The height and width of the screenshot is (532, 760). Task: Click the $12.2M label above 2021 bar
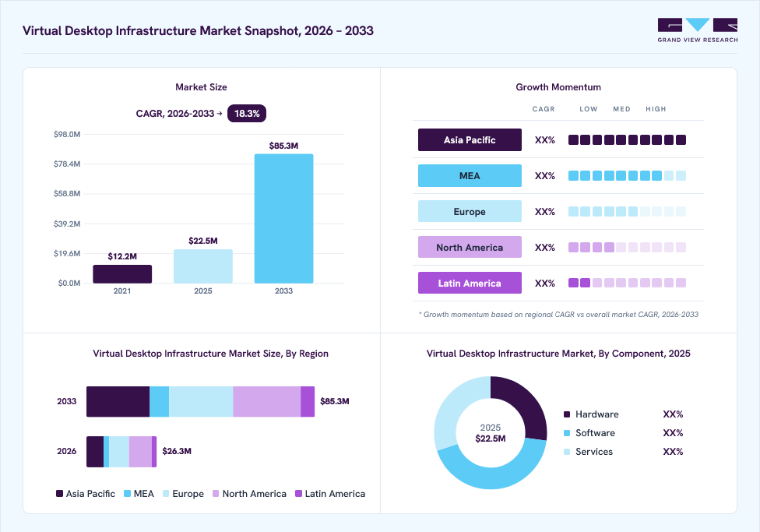[x=122, y=256]
